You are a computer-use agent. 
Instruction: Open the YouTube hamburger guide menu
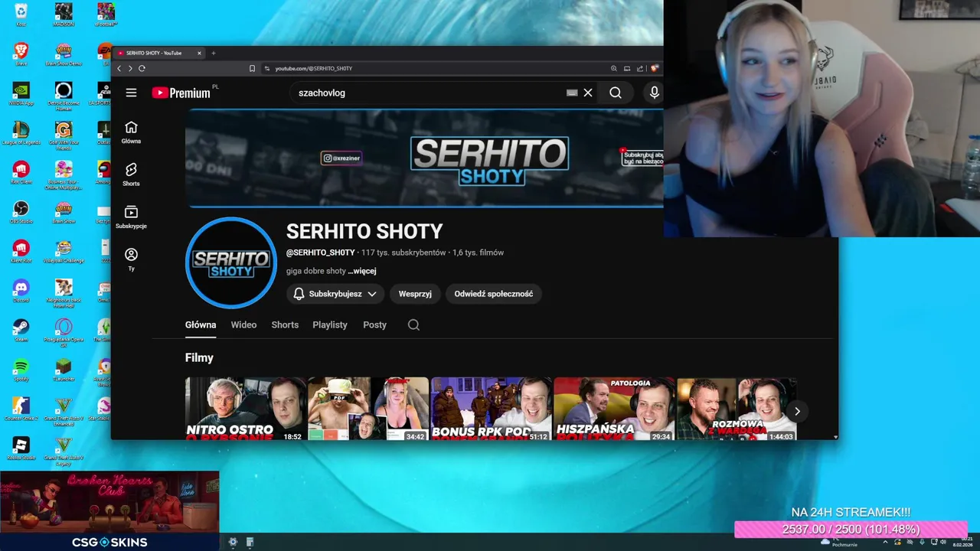[x=131, y=93]
